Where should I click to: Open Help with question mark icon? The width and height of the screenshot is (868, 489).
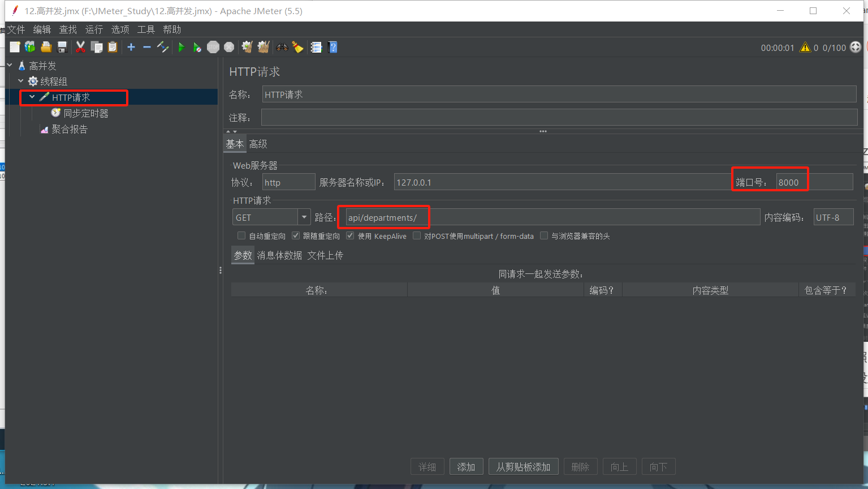332,47
